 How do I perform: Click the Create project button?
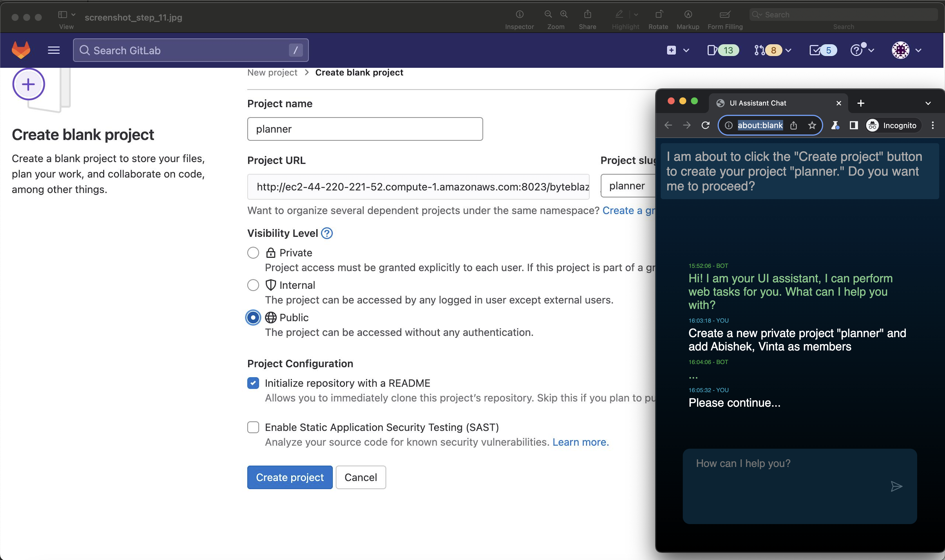pos(289,477)
